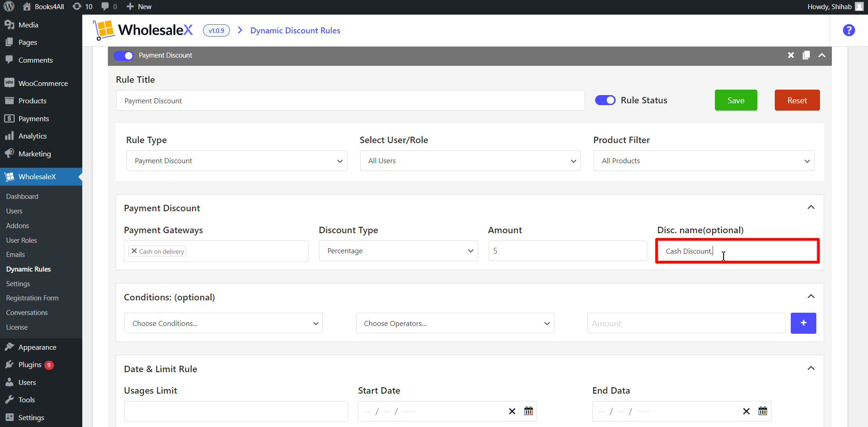
Task: Select WholesaleX in the sidebar
Action: (41, 176)
